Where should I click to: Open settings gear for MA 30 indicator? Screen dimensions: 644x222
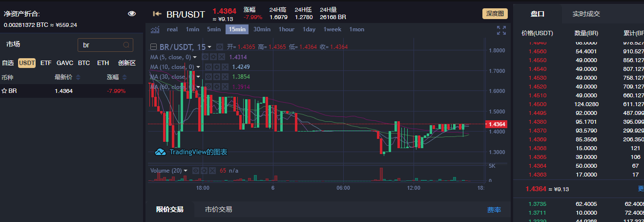point(216,77)
